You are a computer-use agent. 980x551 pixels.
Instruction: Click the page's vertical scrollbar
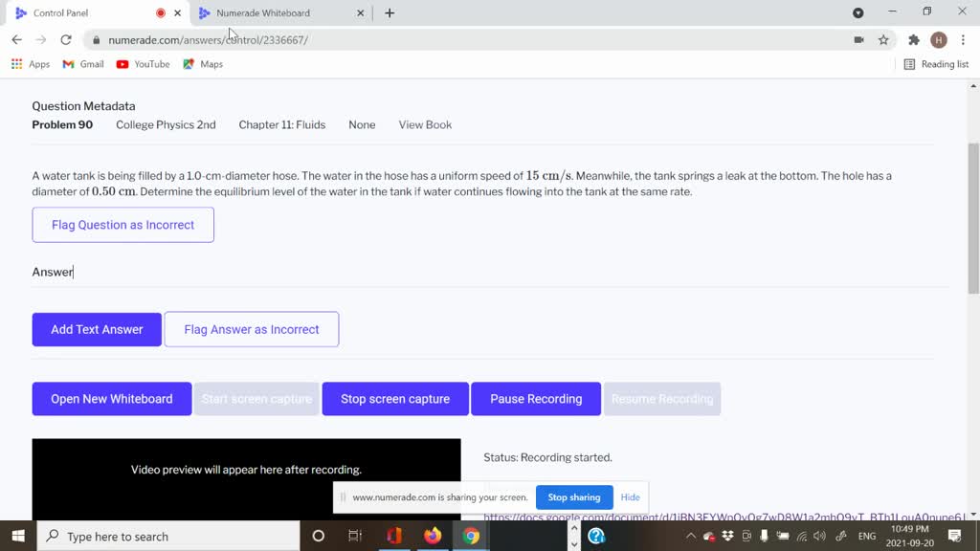[x=973, y=218]
